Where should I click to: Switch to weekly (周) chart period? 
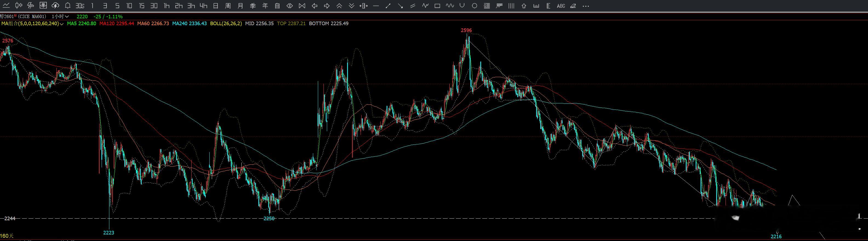pyautogui.click(x=228, y=6)
